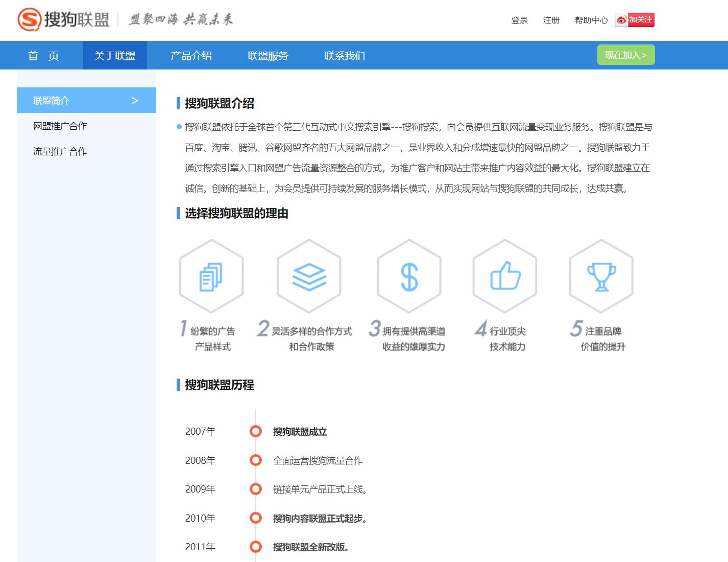Select the 2009年 timeline circle marker
The image size is (728, 562).
[256, 489]
